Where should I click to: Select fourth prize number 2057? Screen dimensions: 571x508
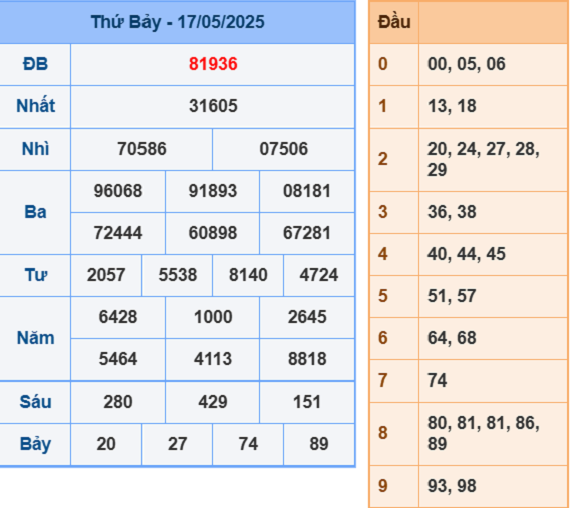point(106,275)
